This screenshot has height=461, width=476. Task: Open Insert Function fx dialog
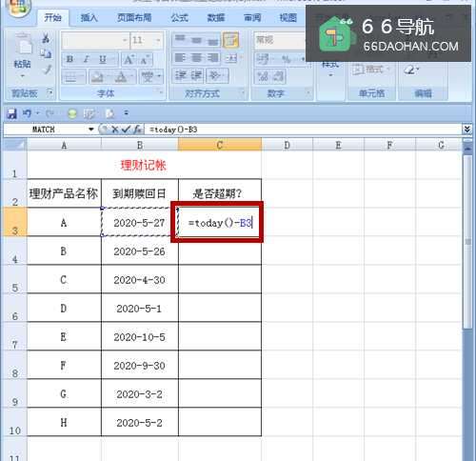137,130
